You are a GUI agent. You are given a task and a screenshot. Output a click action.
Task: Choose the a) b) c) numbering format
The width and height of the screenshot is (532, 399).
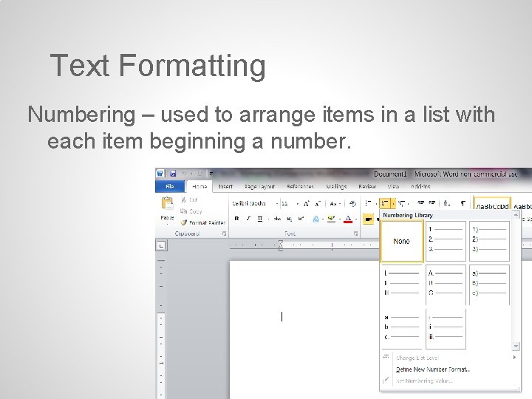(x=489, y=285)
